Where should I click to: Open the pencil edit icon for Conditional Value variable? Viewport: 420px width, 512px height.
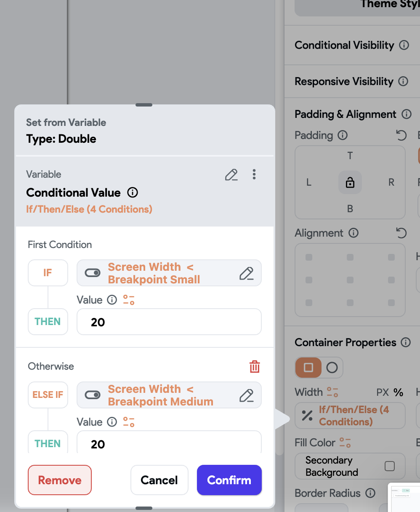point(231,174)
